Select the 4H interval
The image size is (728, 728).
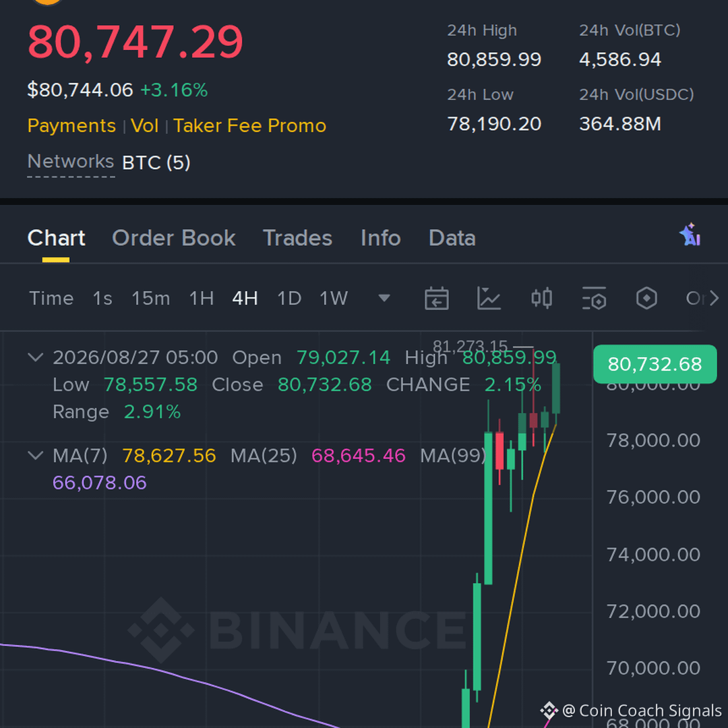[x=245, y=298]
